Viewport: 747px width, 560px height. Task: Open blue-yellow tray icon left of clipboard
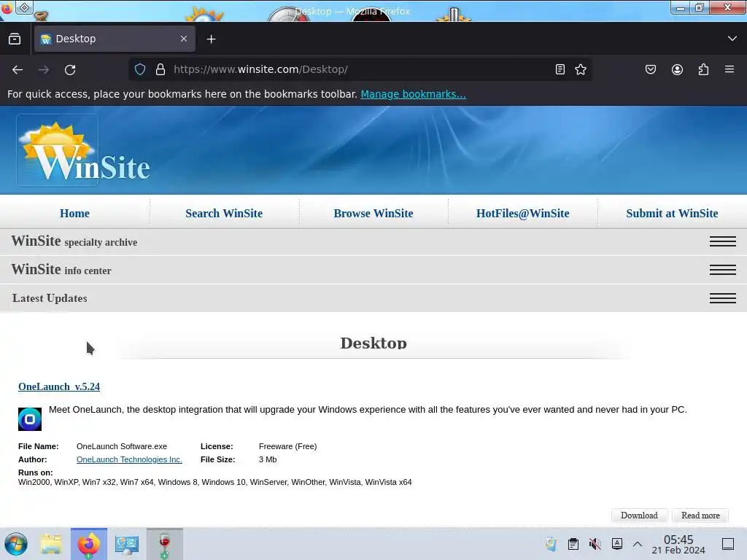[551, 544]
